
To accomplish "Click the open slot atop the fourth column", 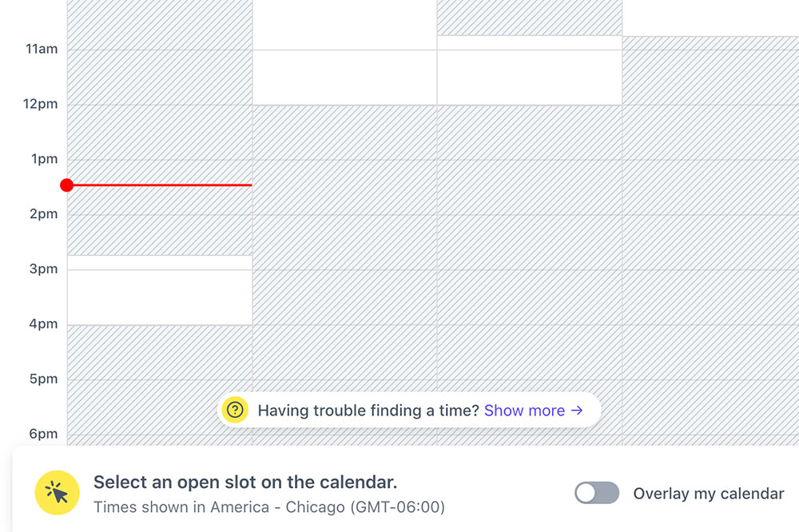I will [x=710, y=18].
